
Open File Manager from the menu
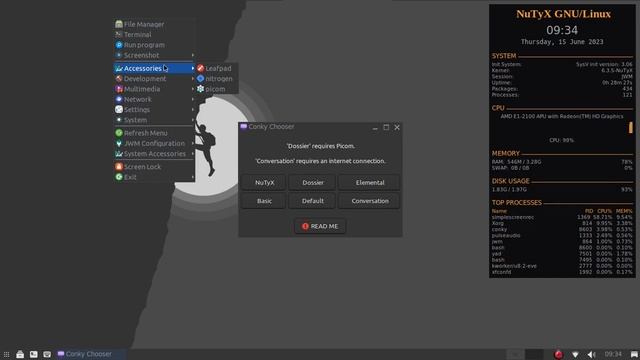click(x=154, y=24)
